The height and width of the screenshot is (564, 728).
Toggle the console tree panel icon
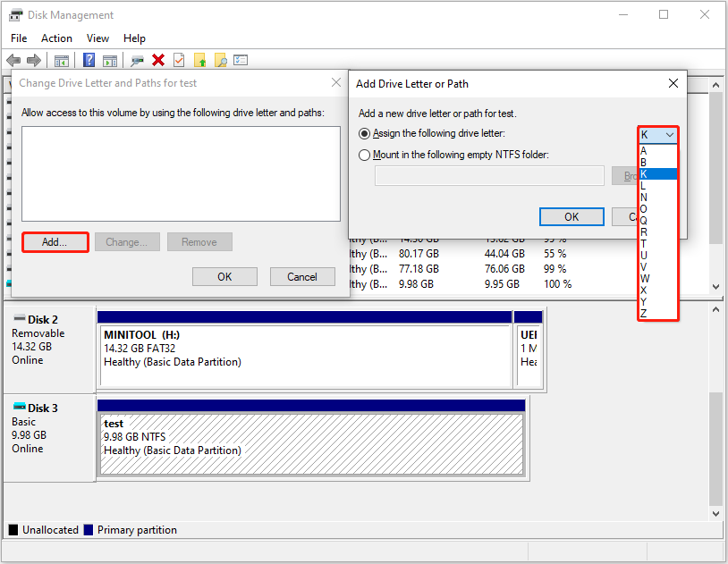tap(61, 60)
